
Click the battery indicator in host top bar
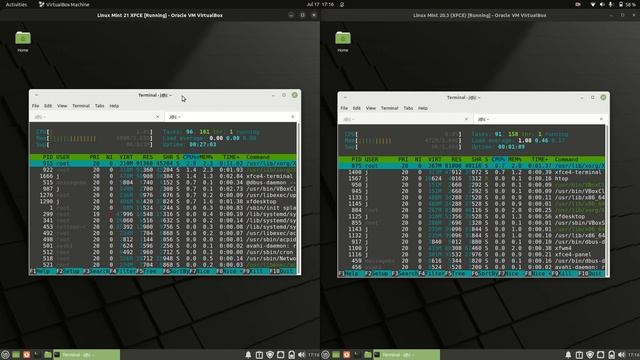627,4
